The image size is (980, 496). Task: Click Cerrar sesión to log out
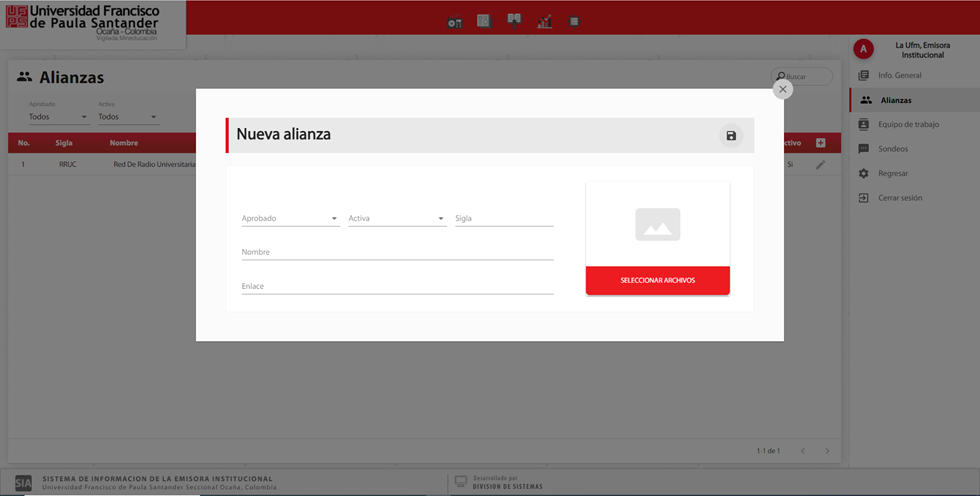coord(900,198)
